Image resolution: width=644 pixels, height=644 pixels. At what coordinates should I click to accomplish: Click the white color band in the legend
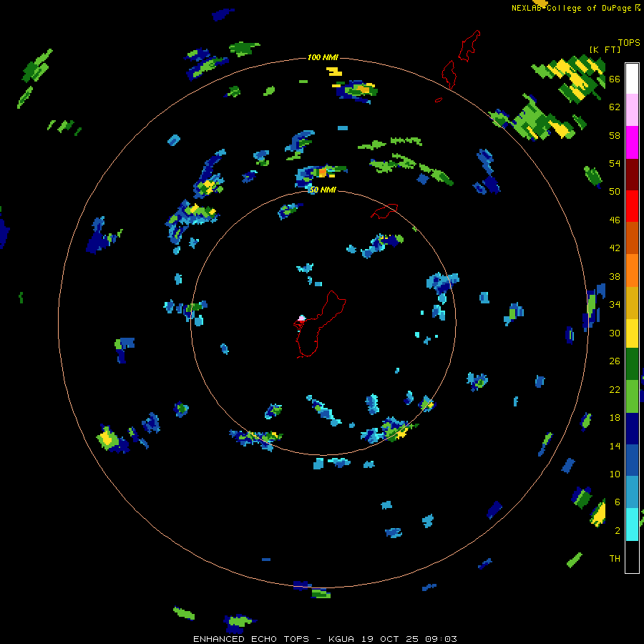coord(632,79)
